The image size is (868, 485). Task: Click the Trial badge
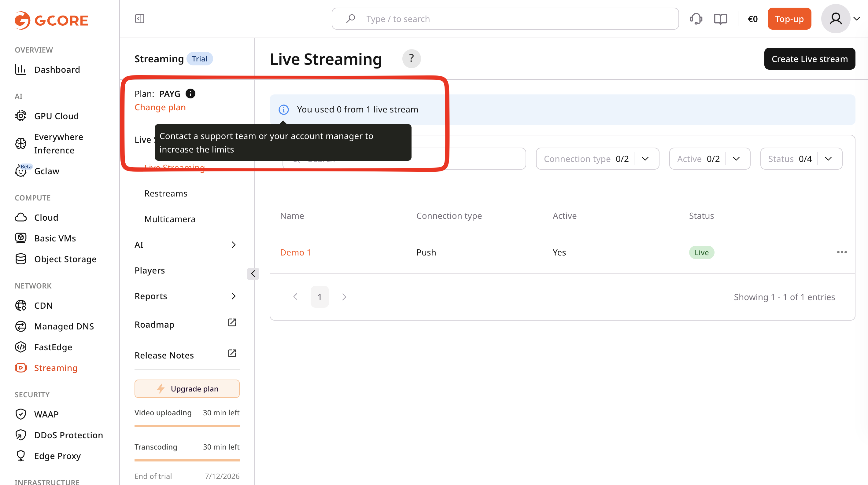(199, 59)
